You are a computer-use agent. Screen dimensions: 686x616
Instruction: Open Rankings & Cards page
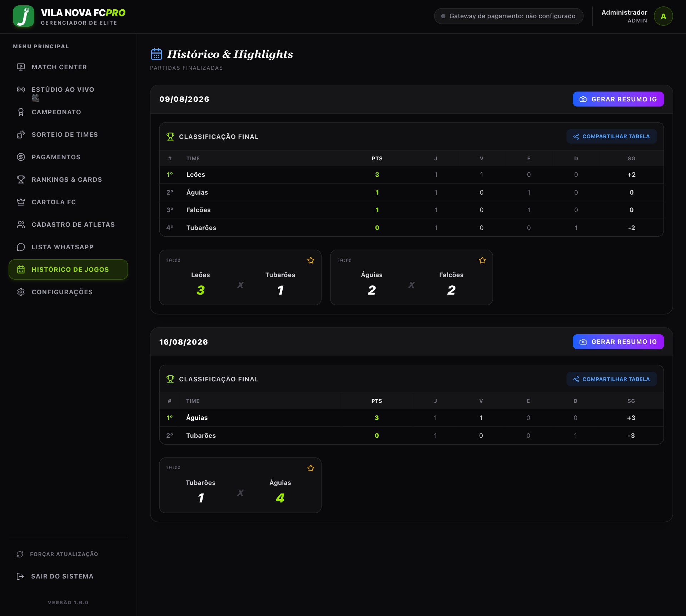pyautogui.click(x=68, y=180)
